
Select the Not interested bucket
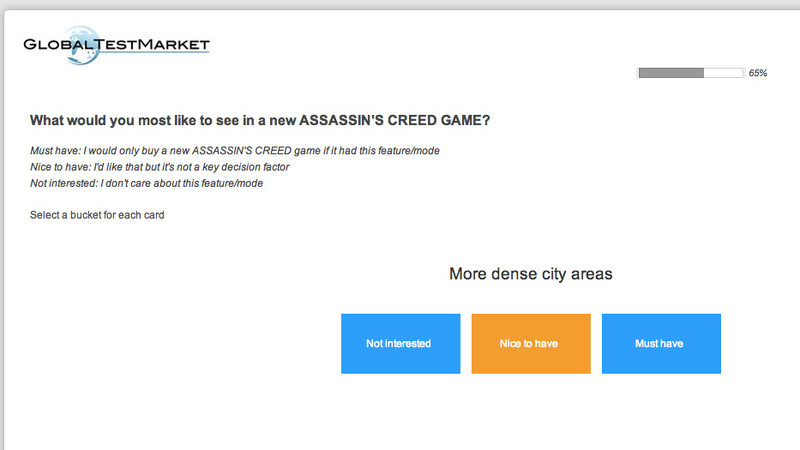(401, 343)
